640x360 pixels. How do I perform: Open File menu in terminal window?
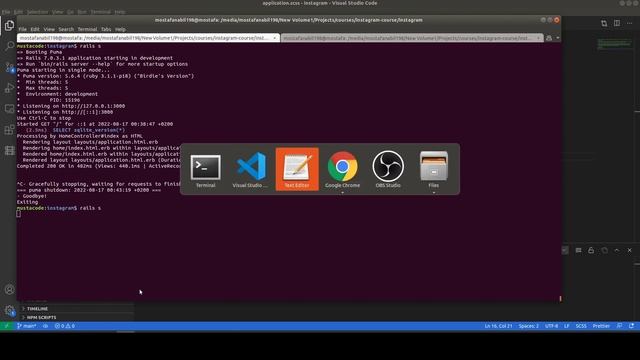[22, 29]
